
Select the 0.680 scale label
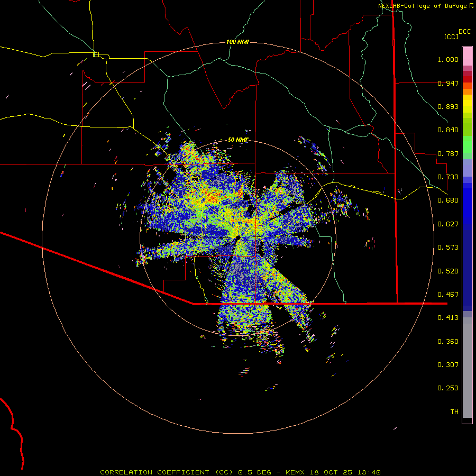click(x=448, y=200)
